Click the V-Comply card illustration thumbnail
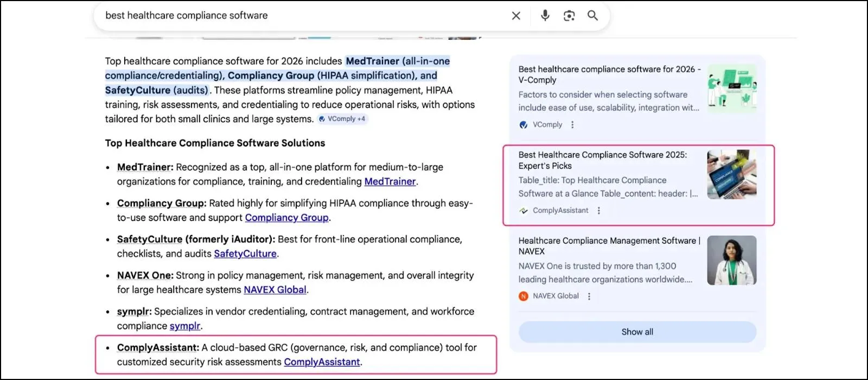This screenshot has width=868, height=380. tap(732, 88)
